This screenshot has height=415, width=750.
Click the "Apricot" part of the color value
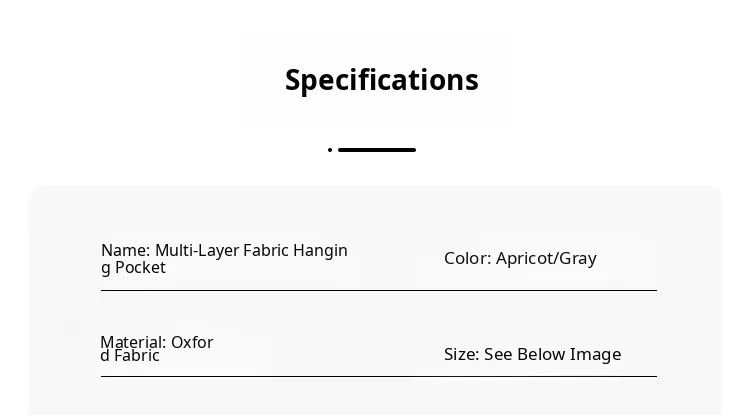click(525, 259)
